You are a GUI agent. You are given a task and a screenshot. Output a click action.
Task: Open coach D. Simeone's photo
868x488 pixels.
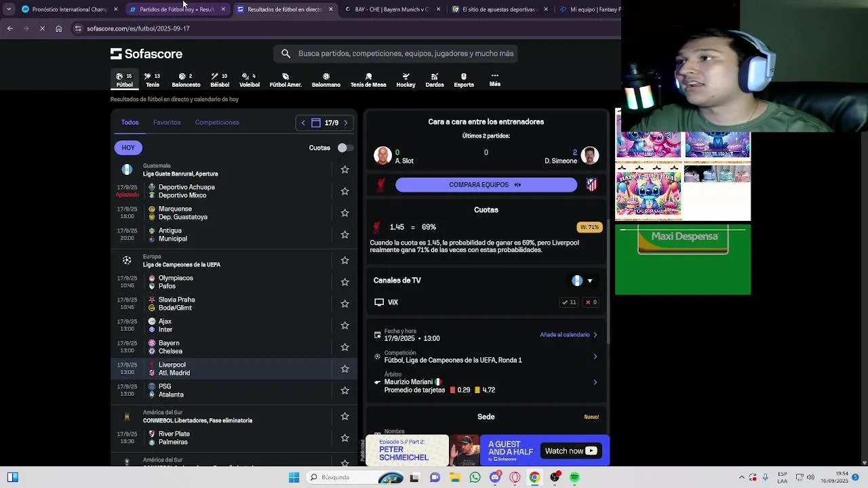coord(590,155)
